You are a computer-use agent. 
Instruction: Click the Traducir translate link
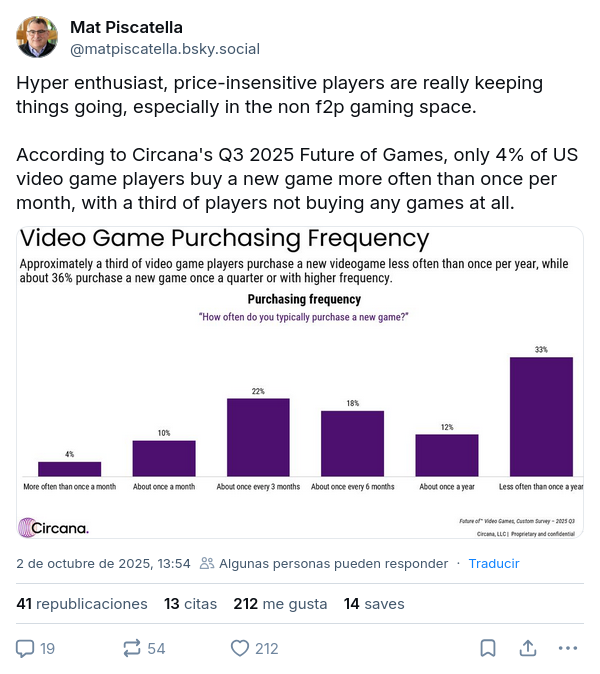coord(494,563)
